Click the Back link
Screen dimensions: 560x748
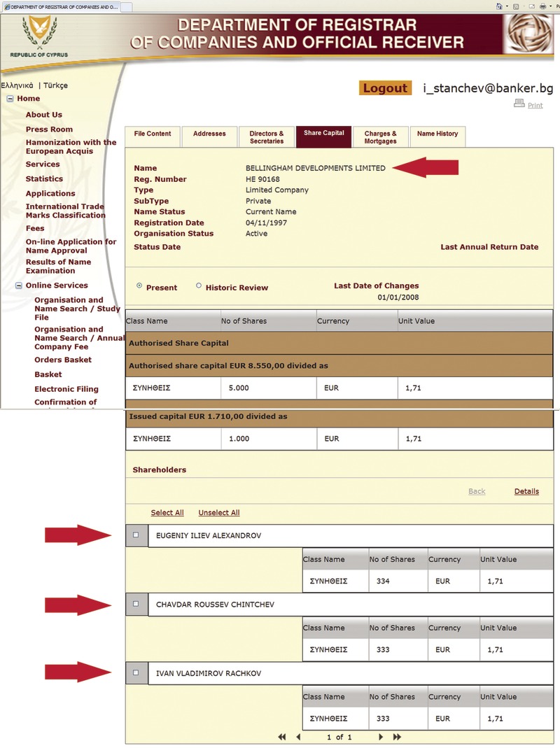point(477,491)
